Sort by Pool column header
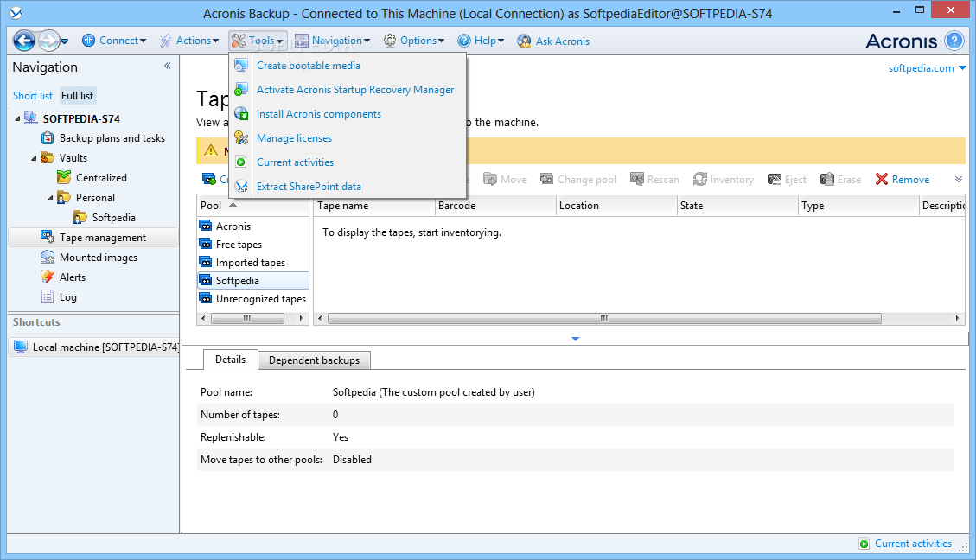 (252, 206)
